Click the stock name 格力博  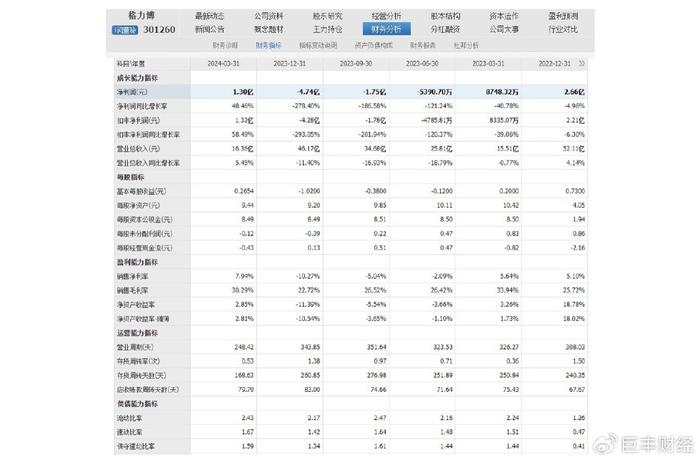[x=142, y=16]
